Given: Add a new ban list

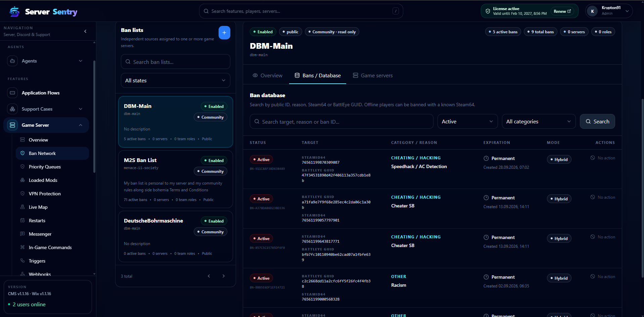Looking at the screenshot, I should click(x=224, y=33).
